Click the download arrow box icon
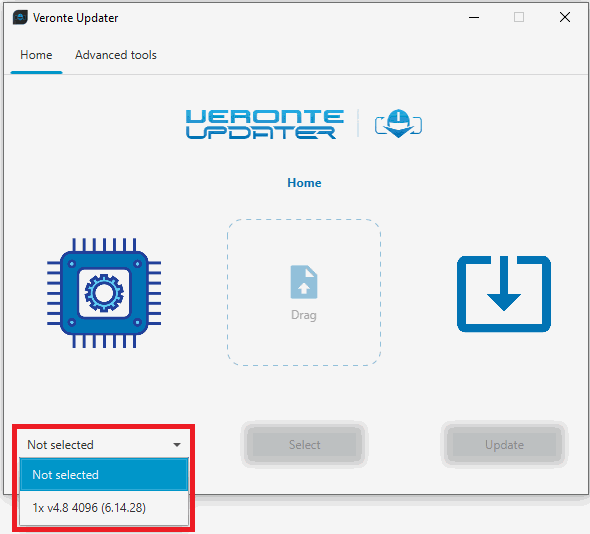Viewport: 590px width, 534px height. (x=504, y=294)
